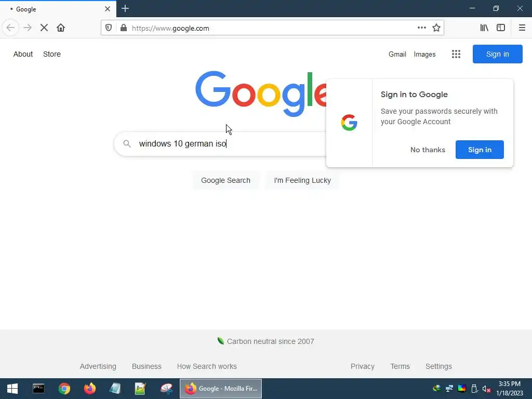Image resolution: width=532 pixels, height=399 pixels.
Task: Click the Google G logo in sign-in popup
Action: coord(349,123)
